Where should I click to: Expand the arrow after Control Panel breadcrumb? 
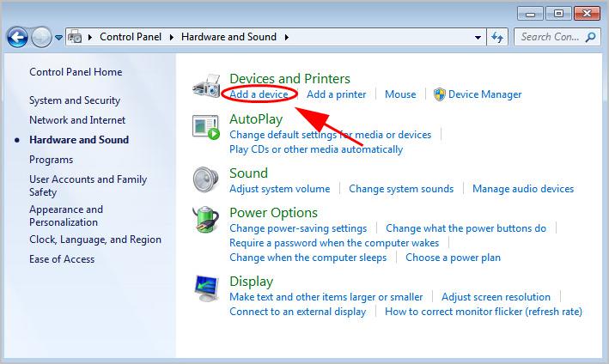click(x=171, y=37)
